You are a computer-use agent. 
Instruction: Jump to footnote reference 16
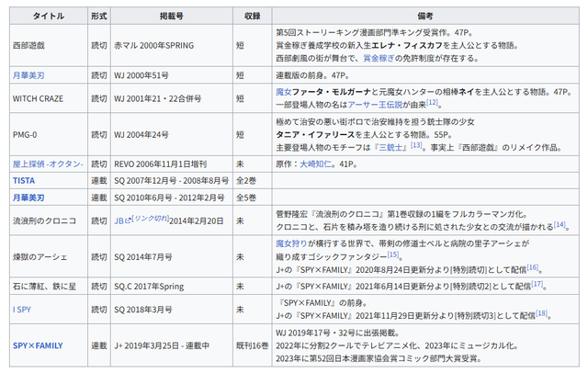(x=532, y=267)
